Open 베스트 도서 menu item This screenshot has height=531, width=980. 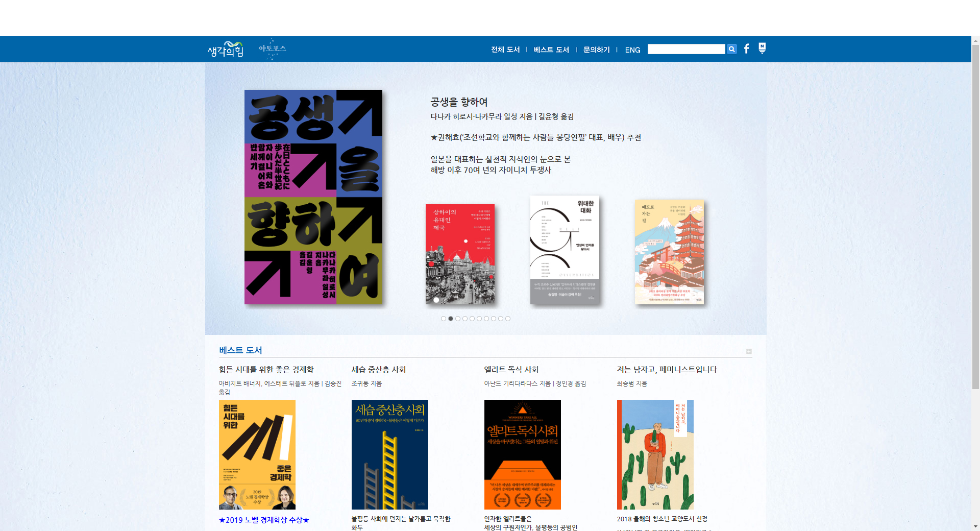[551, 50]
